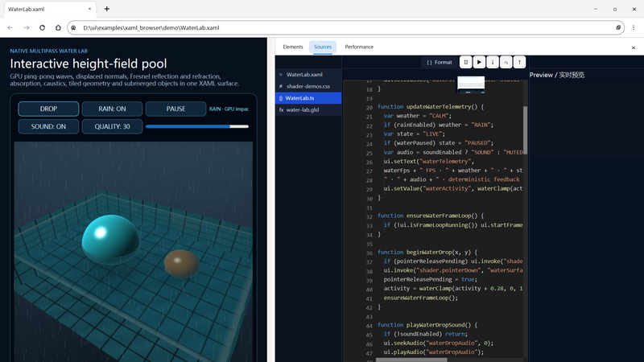Focus the address bar URL field

346,28
